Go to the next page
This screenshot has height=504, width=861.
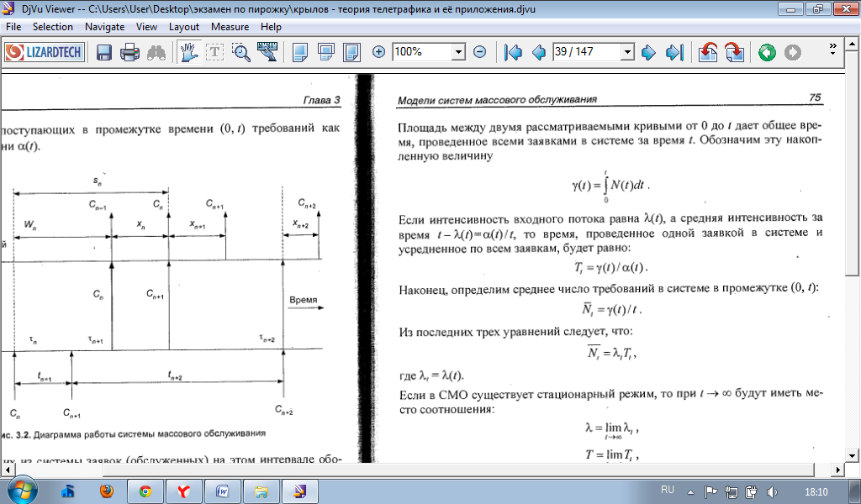(648, 53)
